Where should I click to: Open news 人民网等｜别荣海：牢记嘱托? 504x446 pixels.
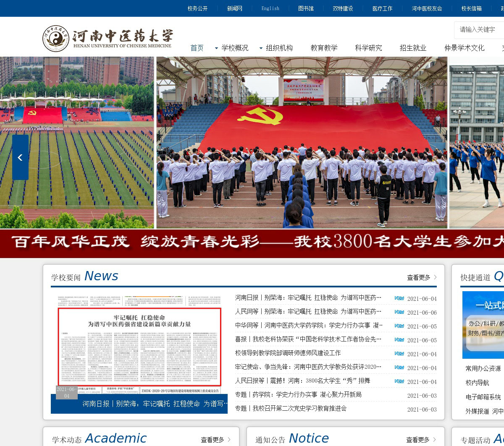308,312
